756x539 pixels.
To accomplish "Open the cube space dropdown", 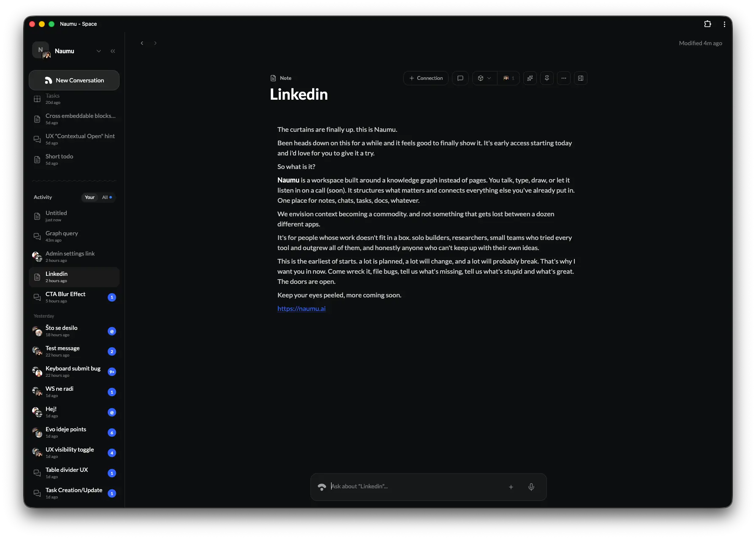I will (484, 78).
